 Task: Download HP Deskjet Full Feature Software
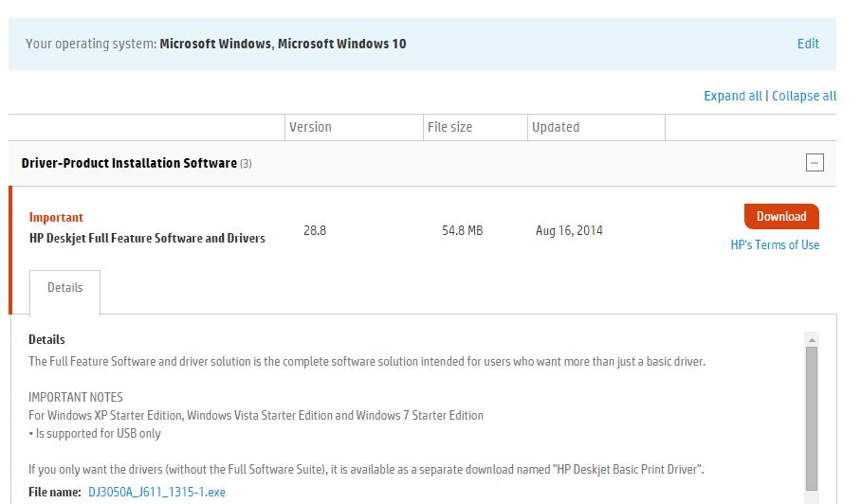[x=781, y=217]
